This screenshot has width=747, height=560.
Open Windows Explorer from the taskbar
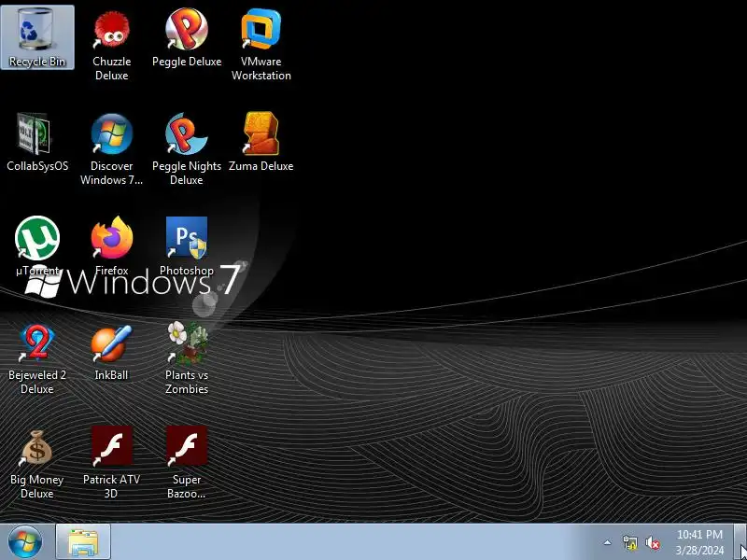(83, 542)
